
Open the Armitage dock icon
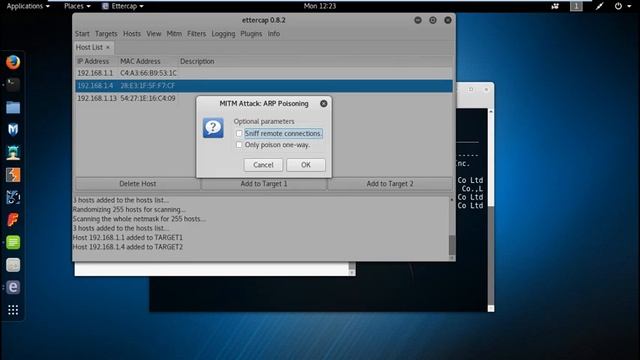click(x=13, y=153)
